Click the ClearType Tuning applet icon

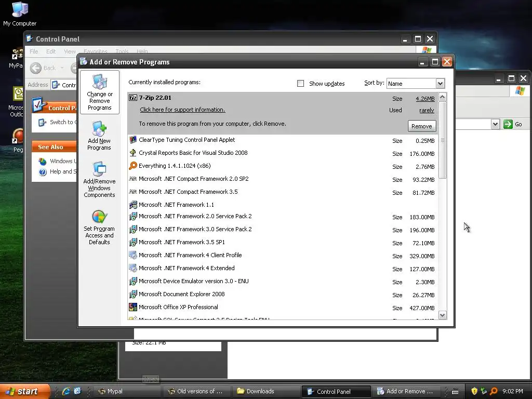tap(133, 140)
